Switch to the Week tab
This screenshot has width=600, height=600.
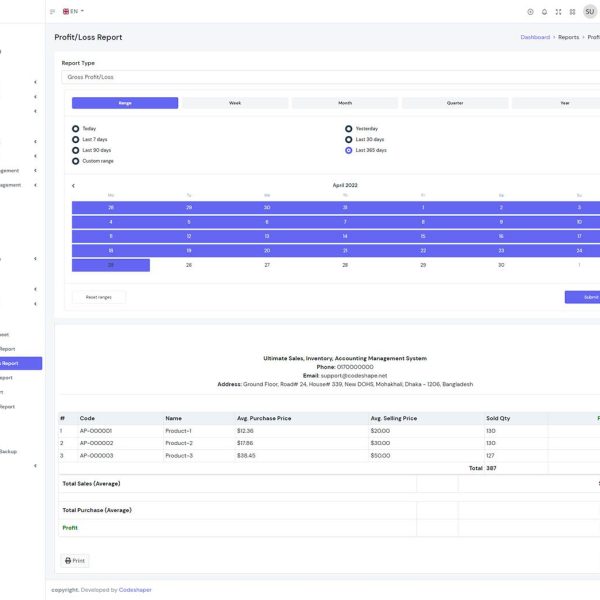click(x=235, y=103)
